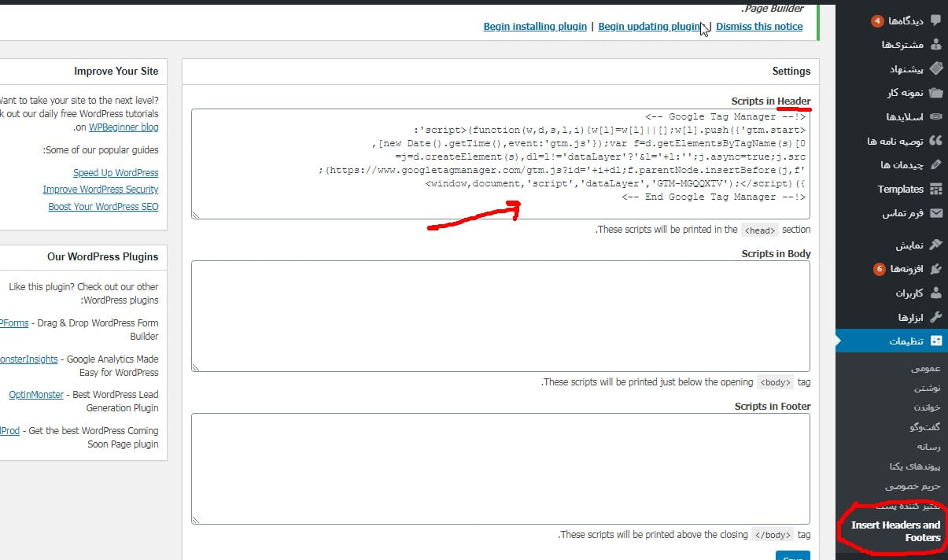
Task: Open گفت‌وگو discussion settings submenu
Action: (x=925, y=427)
